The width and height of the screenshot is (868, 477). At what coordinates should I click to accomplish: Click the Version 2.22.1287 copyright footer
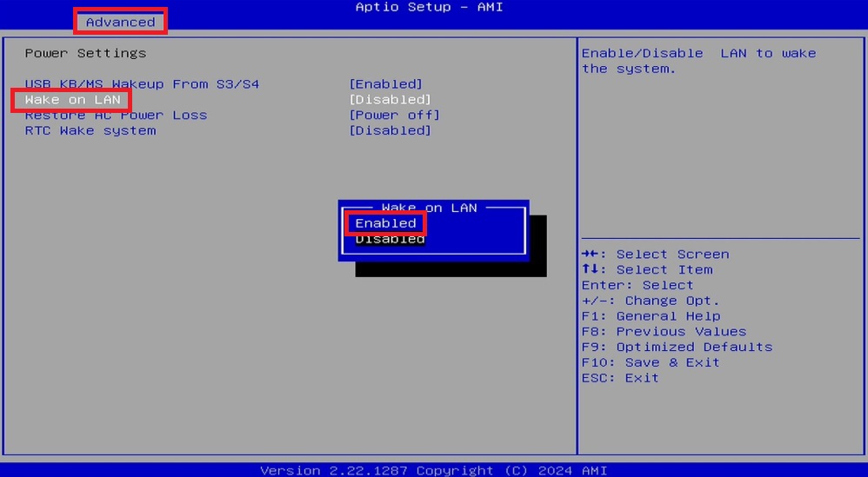[x=433, y=470]
